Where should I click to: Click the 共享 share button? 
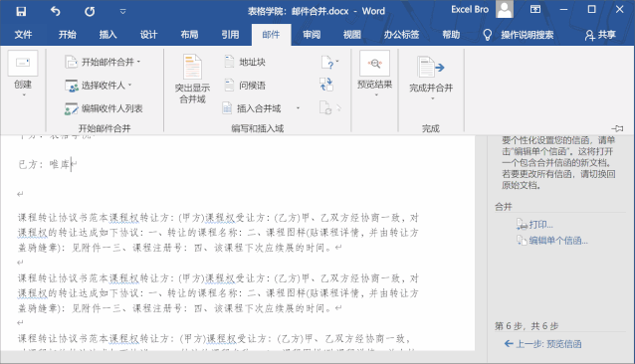pyautogui.click(x=600, y=35)
